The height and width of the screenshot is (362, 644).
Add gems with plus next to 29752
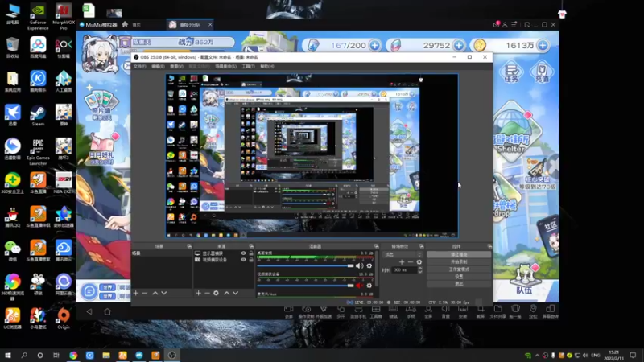[459, 45]
